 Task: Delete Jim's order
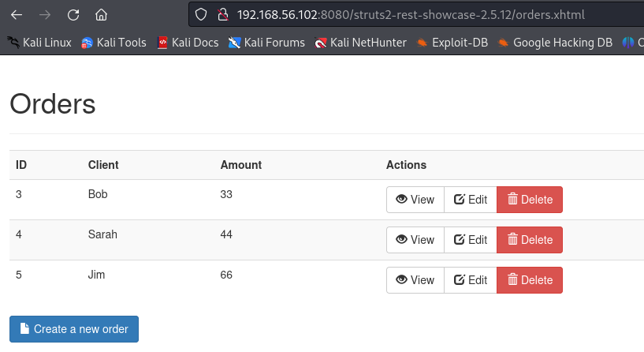530,280
